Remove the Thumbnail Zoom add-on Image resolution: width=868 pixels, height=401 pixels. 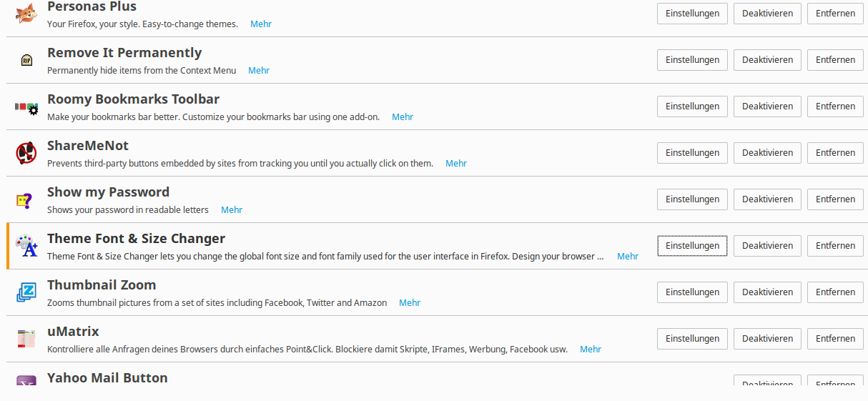click(x=835, y=292)
